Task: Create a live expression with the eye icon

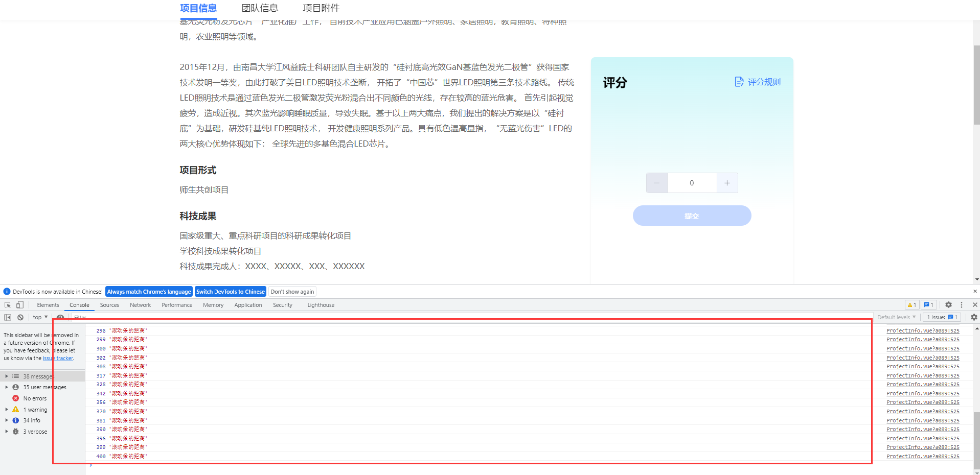Action: tap(60, 317)
